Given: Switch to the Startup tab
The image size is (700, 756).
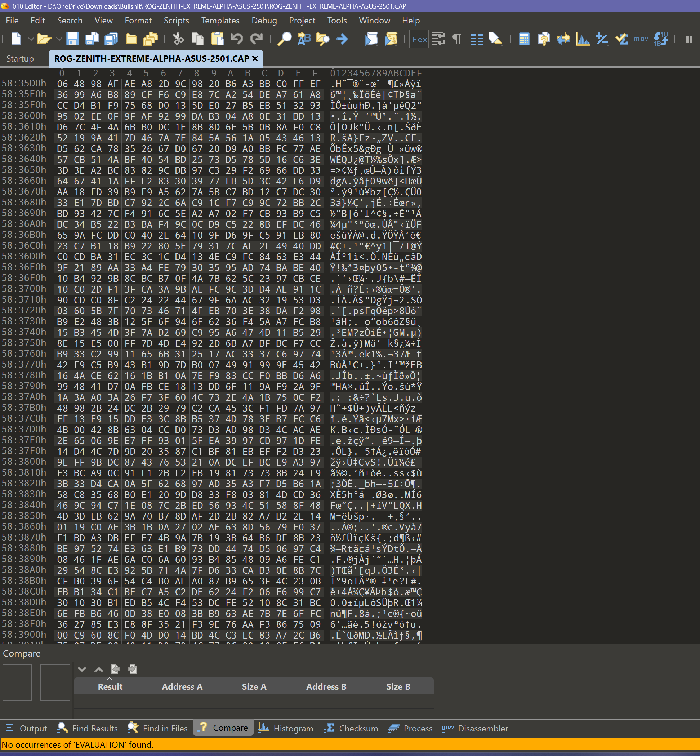Looking at the screenshot, I should (x=20, y=59).
